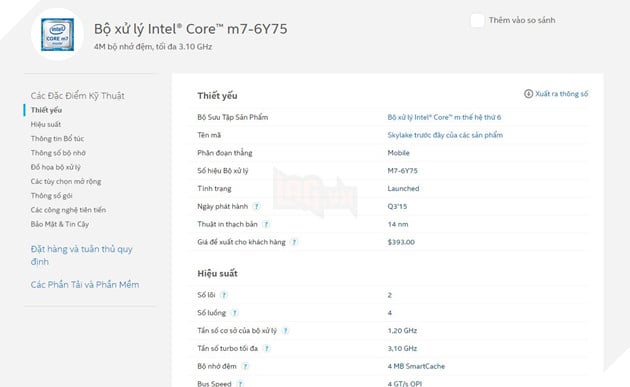Viewport: 630px width, 387px height.
Task: Select 'Hiệu suất' in the sidebar
Action: click(x=46, y=124)
